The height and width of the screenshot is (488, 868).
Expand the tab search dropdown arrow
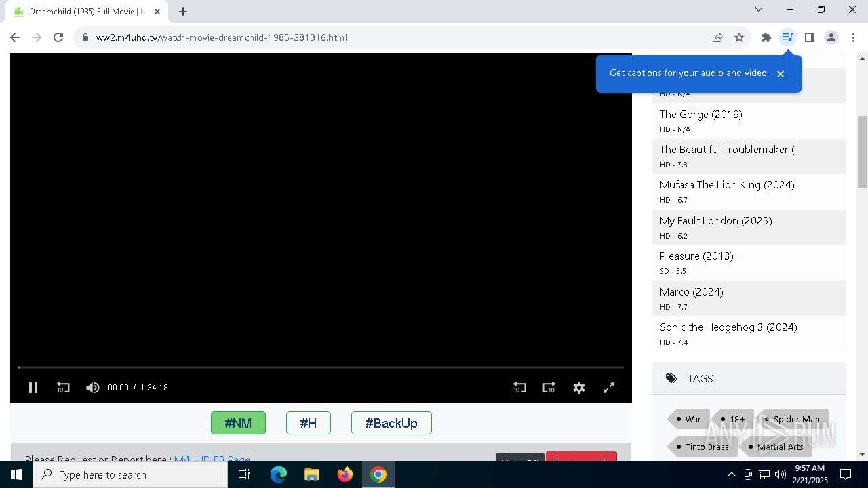pyautogui.click(x=759, y=9)
